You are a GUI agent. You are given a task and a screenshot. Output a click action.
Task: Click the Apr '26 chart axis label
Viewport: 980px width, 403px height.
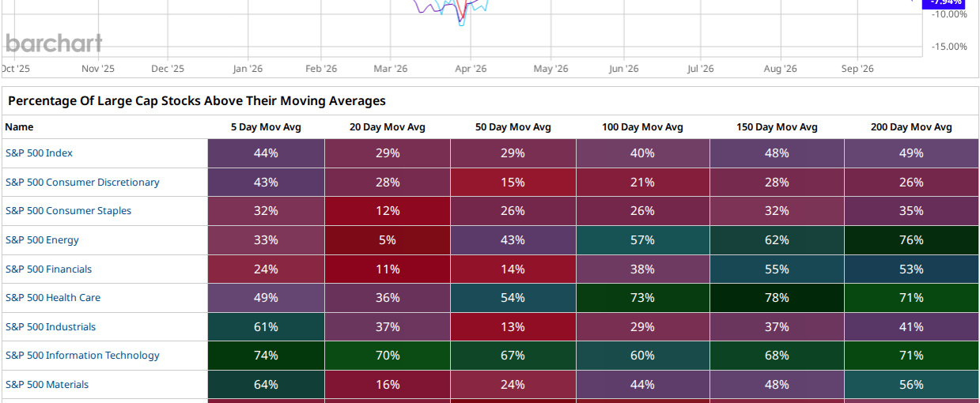[470, 69]
